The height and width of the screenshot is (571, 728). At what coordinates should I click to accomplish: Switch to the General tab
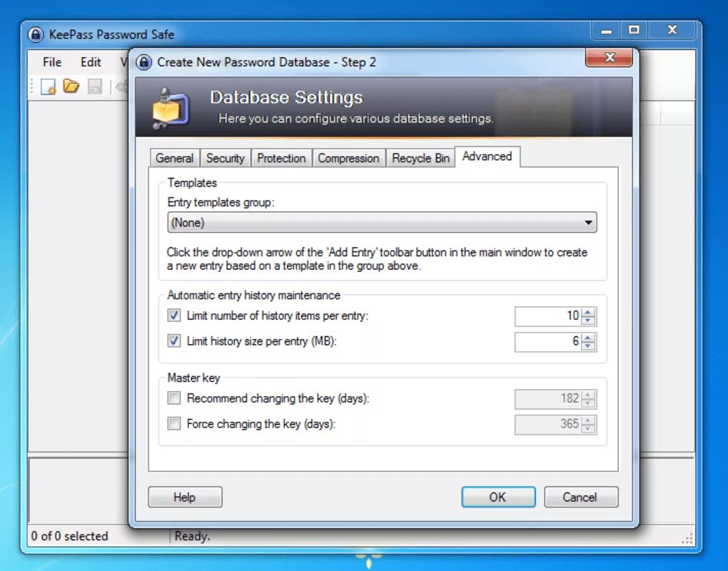click(175, 158)
